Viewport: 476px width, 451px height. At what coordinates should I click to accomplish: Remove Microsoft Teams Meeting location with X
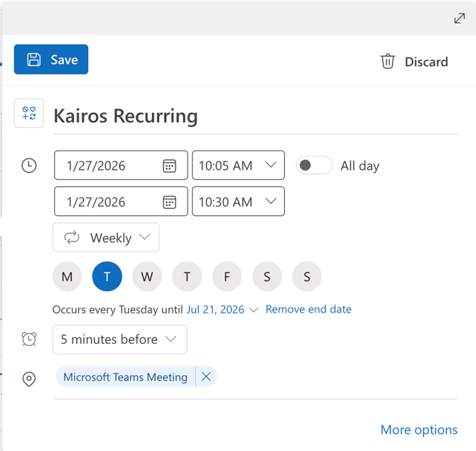click(x=206, y=377)
